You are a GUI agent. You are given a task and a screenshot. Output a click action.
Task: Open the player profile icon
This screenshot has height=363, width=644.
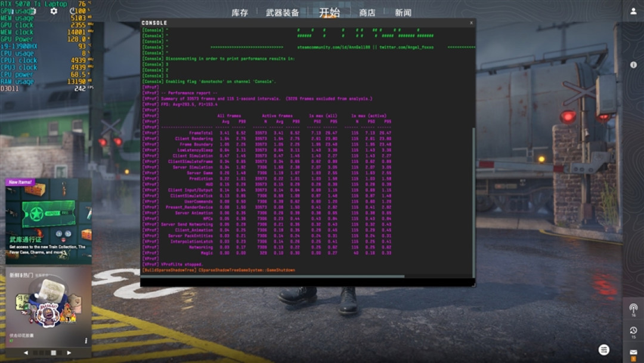(x=633, y=11)
